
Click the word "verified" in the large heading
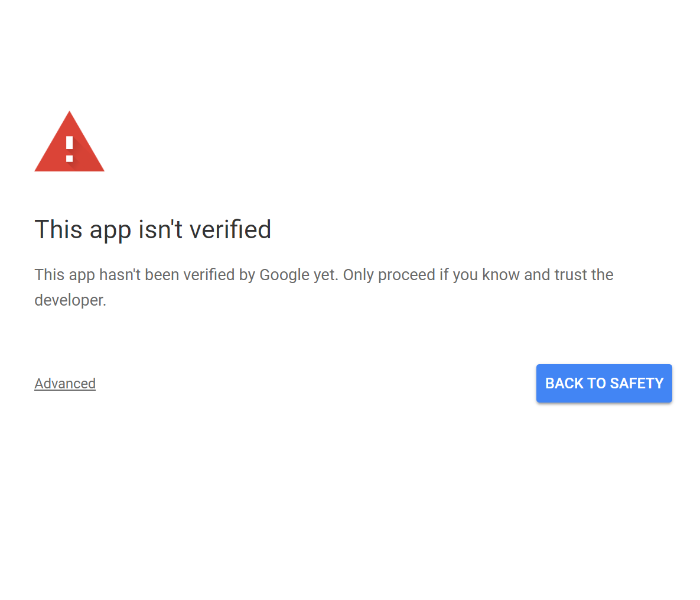pyautogui.click(x=230, y=229)
